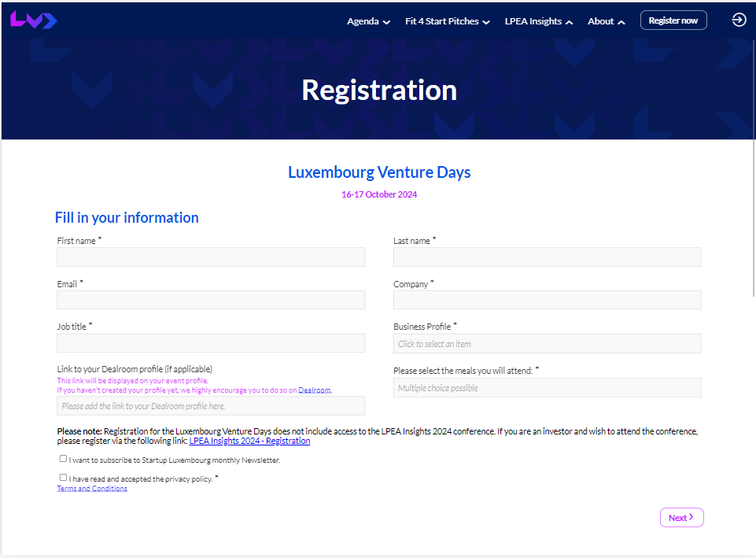Click the Luxembourg Venture Days heading

coord(379,172)
